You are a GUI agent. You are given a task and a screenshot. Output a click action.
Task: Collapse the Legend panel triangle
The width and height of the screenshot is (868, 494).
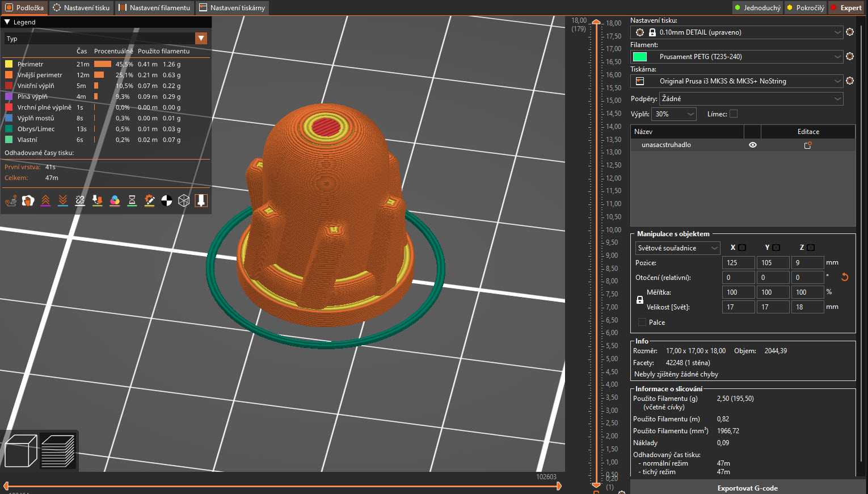[7, 22]
